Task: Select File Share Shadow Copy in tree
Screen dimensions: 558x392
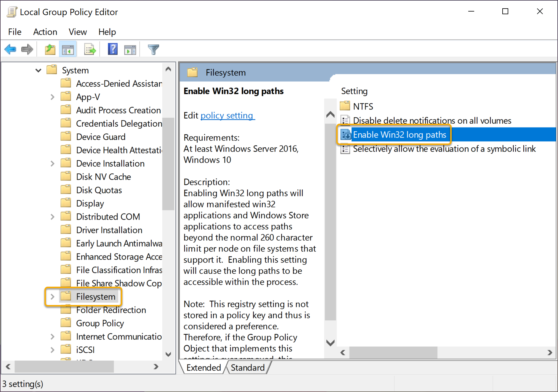Action: 119,283
